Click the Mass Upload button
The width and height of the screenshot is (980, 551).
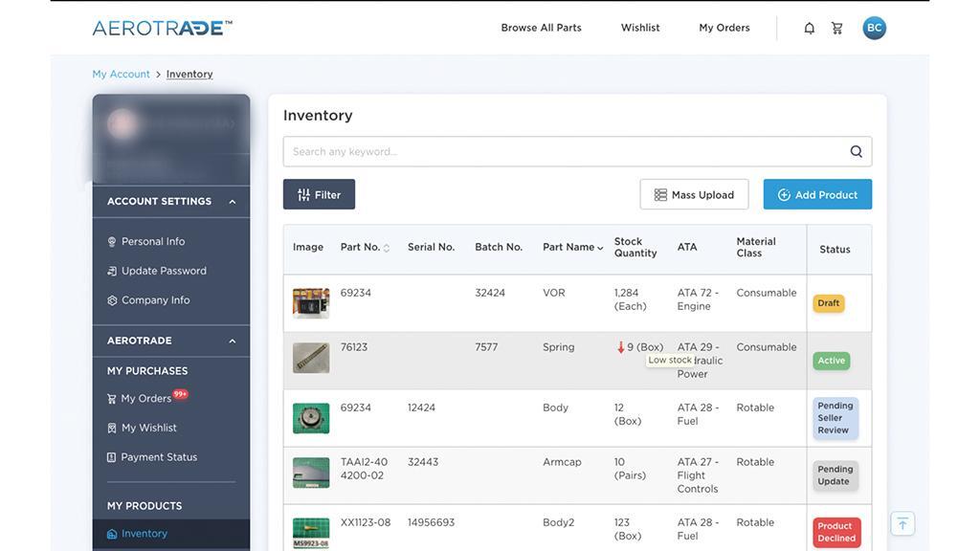[694, 194]
